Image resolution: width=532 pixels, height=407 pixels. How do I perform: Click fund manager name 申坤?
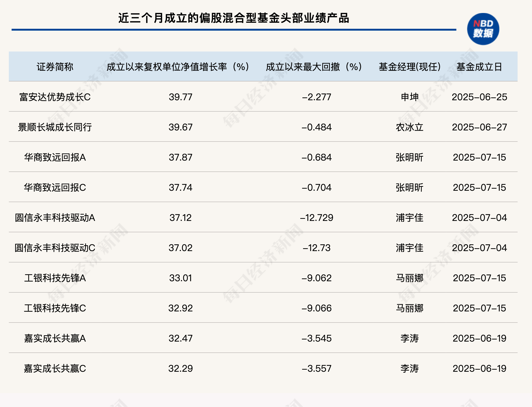[410, 97]
